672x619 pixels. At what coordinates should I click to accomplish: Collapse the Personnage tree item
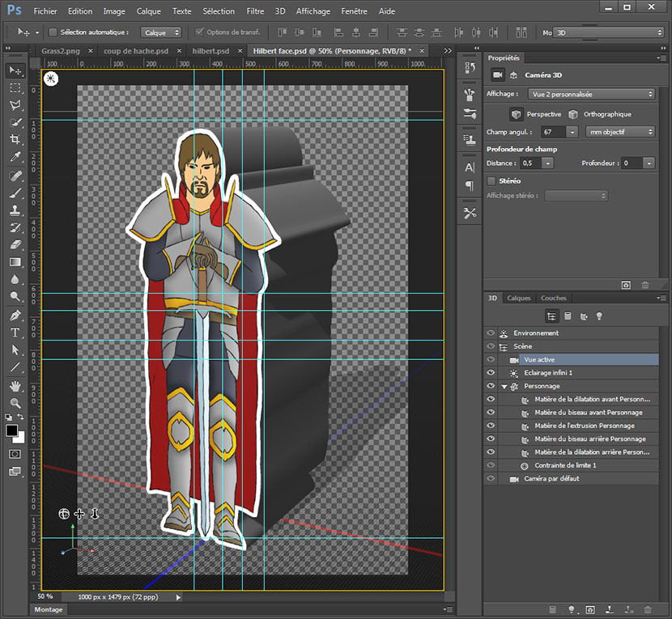(x=504, y=387)
